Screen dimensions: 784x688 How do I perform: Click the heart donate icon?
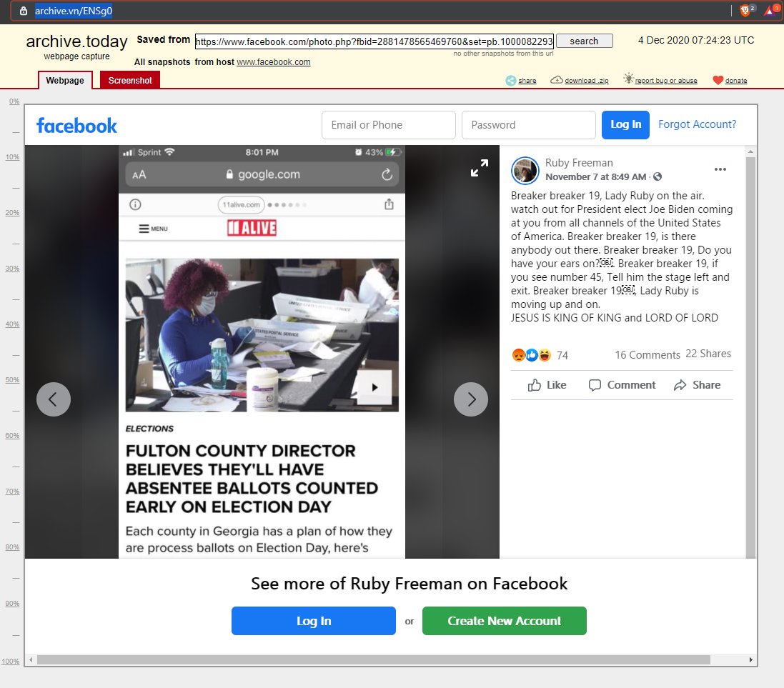[x=718, y=81]
